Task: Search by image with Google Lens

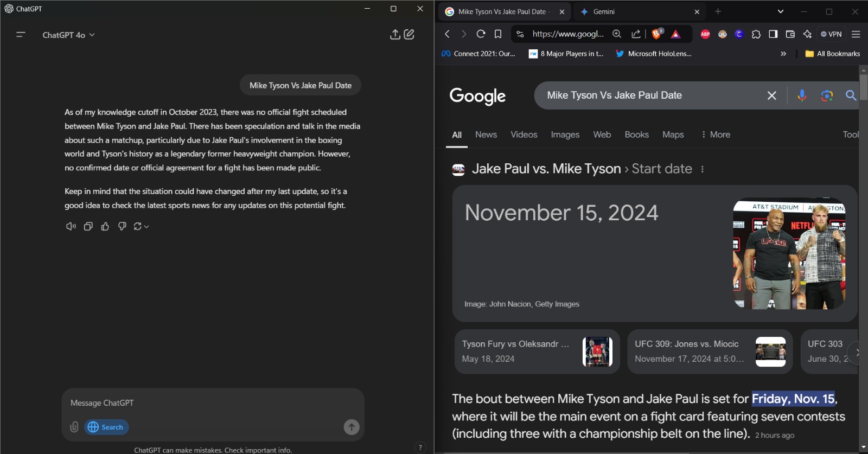Action: pos(827,95)
